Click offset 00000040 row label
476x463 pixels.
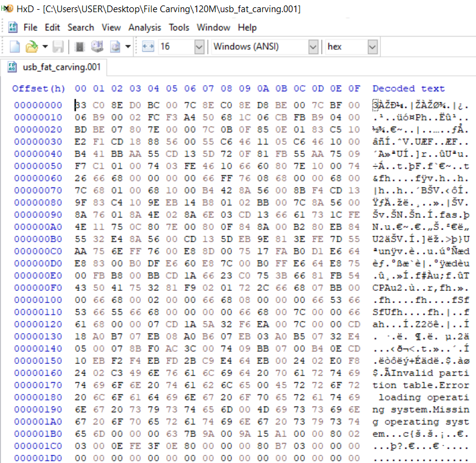tap(38, 154)
